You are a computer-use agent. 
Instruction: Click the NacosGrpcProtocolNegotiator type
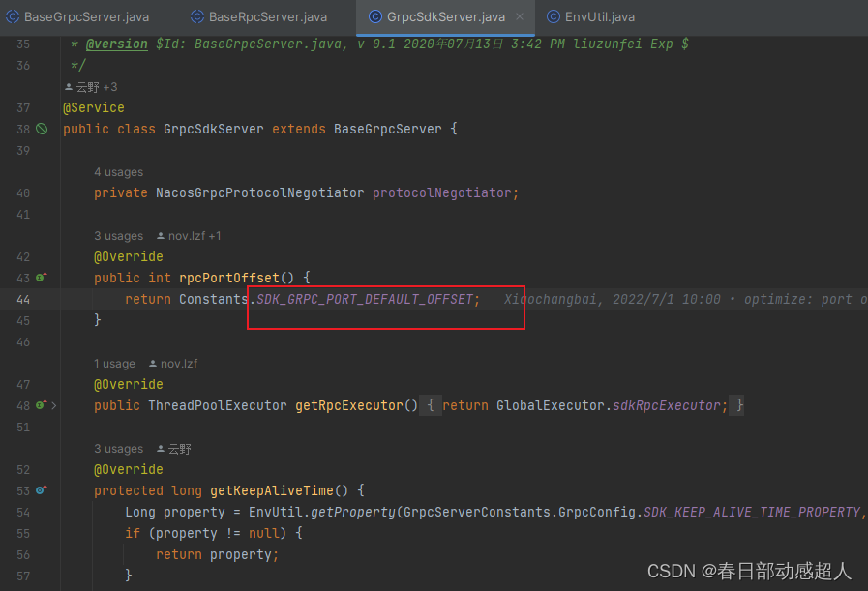click(x=260, y=192)
